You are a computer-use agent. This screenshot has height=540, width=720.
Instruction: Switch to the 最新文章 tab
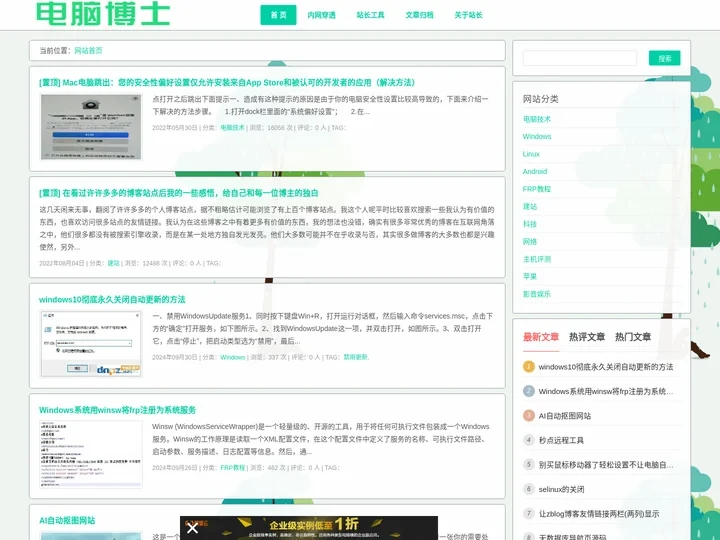[x=541, y=337]
